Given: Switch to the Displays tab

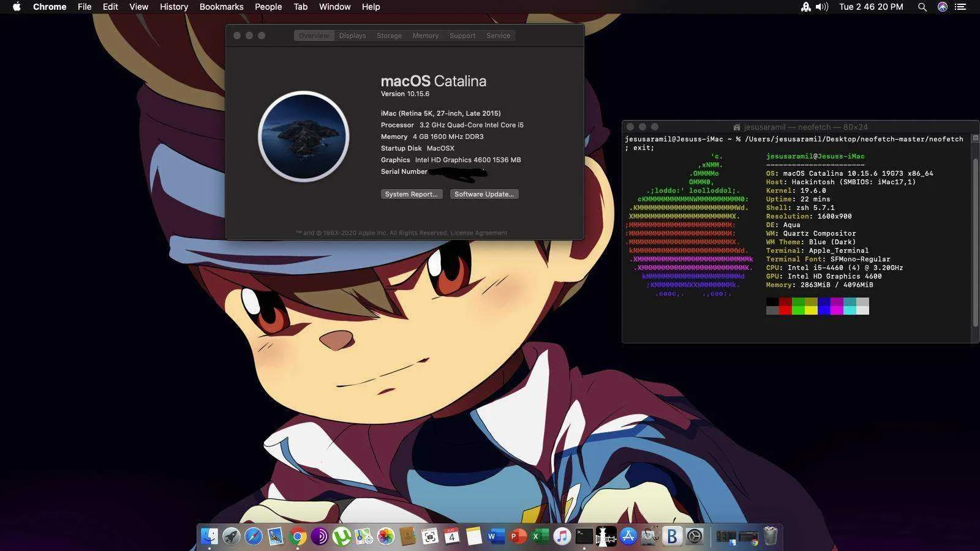Looking at the screenshot, I should coord(352,36).
